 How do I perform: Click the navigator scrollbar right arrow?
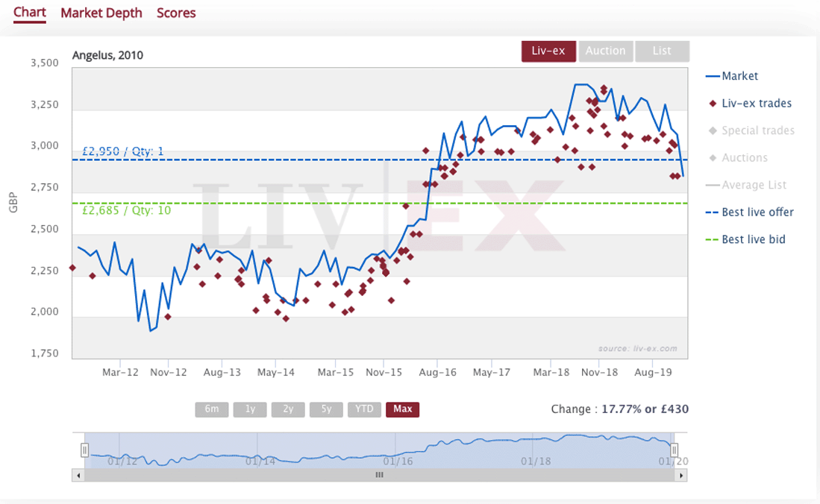click(x=681, y=475)
